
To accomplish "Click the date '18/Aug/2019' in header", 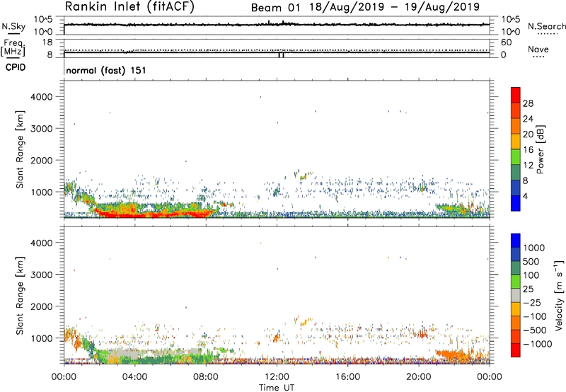I will pyautogui.click(x=347, y=7).
